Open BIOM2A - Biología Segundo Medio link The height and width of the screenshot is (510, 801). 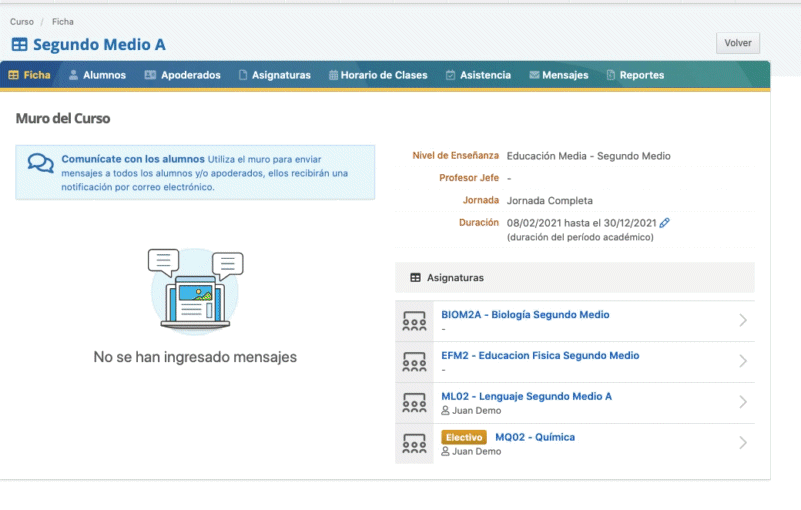point(525,315)
